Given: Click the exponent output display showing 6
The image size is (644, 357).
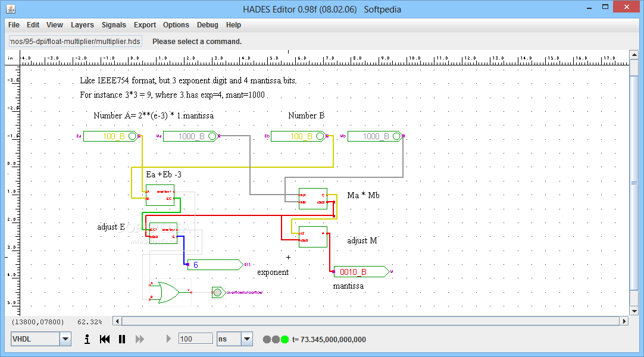Looking at the screenshot, I should pos(215,265).
